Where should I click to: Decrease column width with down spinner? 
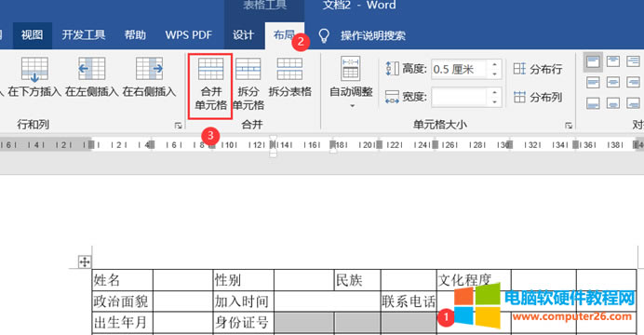(494, 101)
